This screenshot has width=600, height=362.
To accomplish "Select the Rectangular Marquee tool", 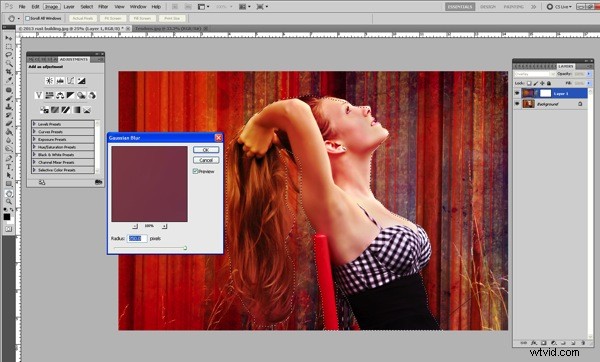I will (x=8, y=47).
